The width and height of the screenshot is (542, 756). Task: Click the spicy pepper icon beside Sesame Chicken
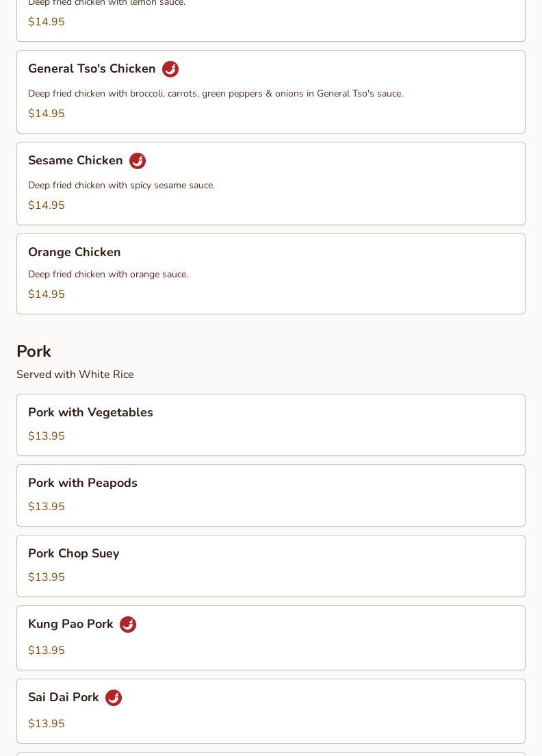(x=138, y=161)
